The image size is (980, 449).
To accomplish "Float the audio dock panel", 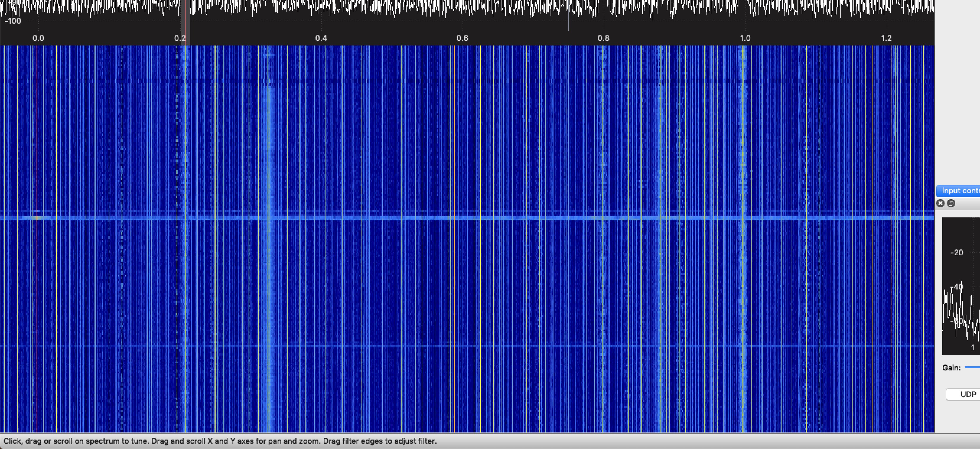I will (x=951, y=203).
